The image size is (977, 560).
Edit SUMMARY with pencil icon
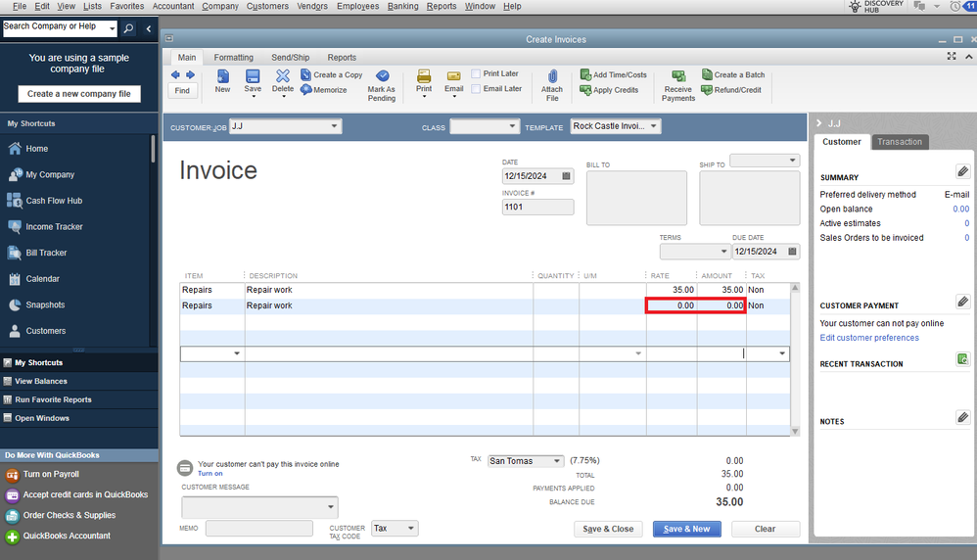tap(962, 171)
